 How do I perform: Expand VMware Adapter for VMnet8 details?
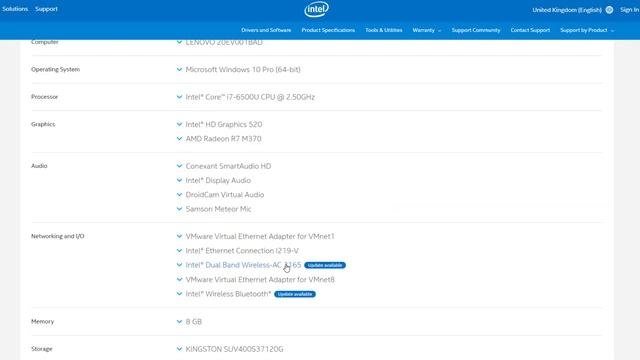179,279
